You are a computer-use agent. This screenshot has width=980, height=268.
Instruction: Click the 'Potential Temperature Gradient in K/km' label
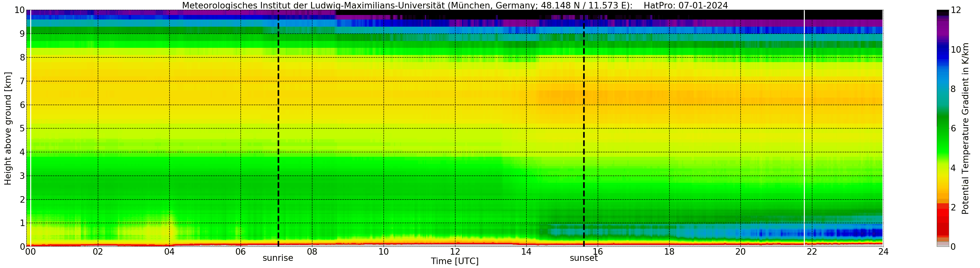[965, 128]
